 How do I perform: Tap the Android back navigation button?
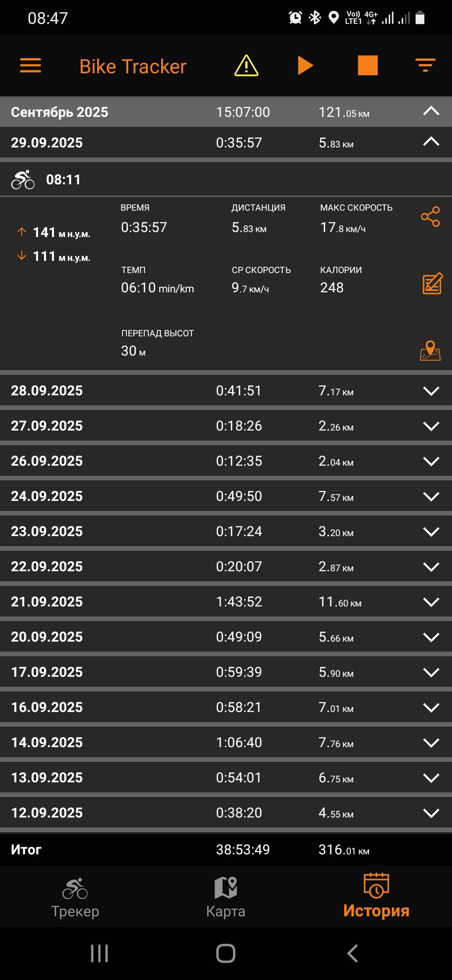click(352, 954)
